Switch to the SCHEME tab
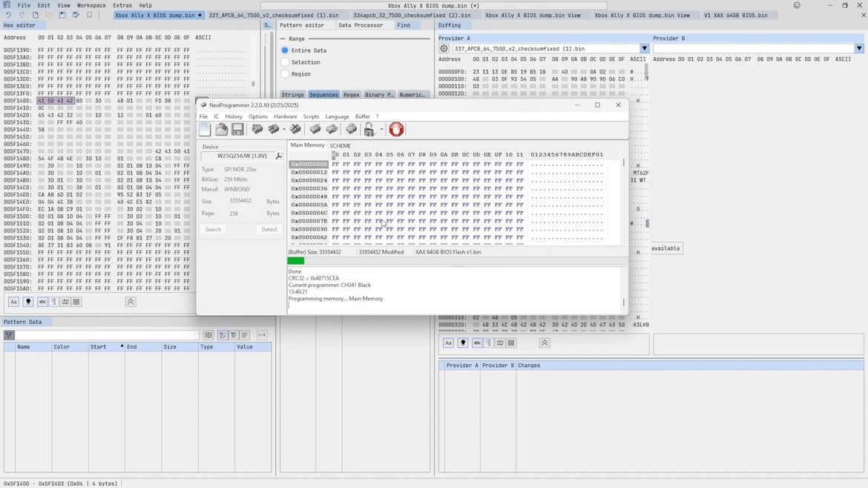The image size is (868, 488). pyautogui.click(x=341, y=145)
